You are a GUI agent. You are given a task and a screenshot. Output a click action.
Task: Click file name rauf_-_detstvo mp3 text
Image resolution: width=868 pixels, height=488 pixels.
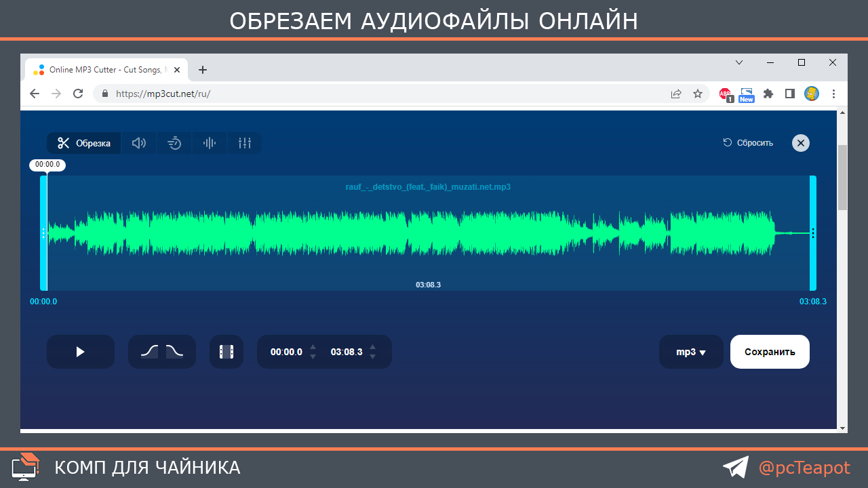click(428, 186)
